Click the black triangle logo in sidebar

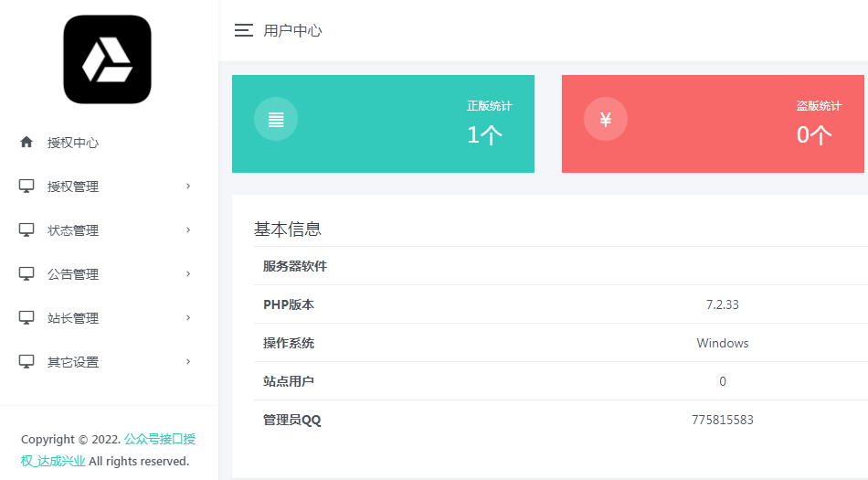point(107,59)
